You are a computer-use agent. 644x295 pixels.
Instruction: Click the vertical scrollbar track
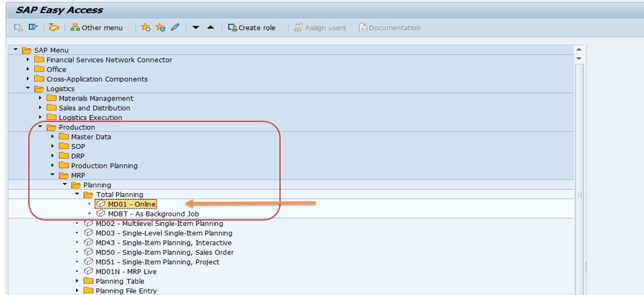579,179
